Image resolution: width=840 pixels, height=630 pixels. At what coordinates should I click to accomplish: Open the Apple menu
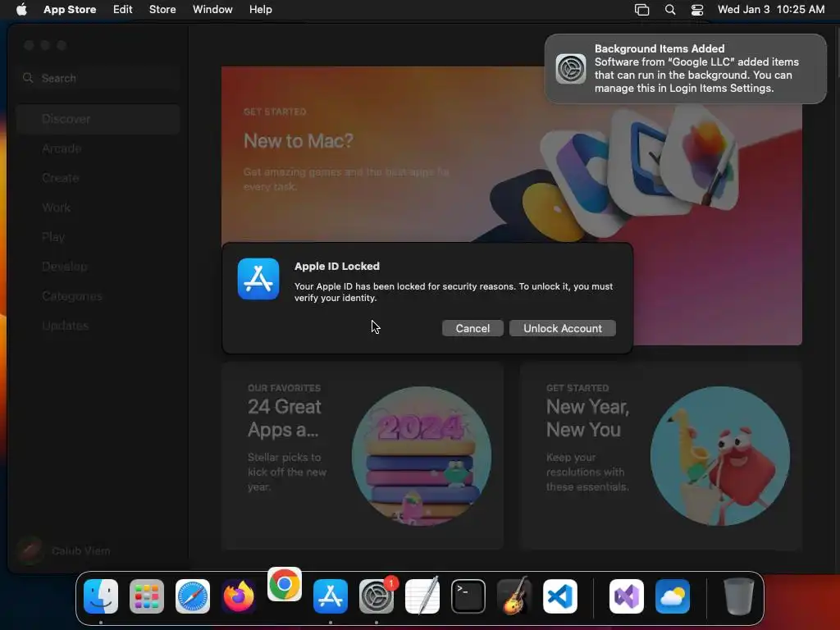[x=21, y=10]
